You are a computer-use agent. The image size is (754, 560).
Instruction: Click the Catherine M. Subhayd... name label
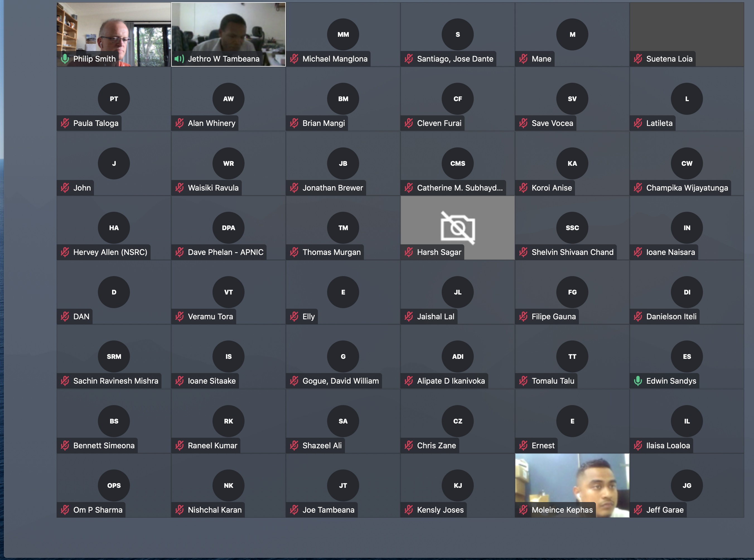click(x=460, y=188)
